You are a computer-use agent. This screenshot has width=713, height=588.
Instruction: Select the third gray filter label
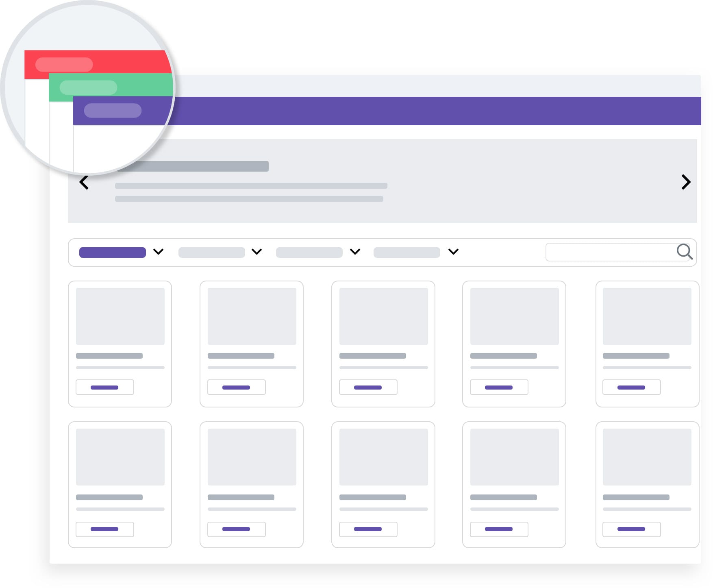coord(309,253)
